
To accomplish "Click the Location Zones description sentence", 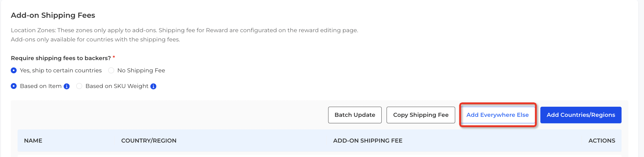I will pos(185,30).
